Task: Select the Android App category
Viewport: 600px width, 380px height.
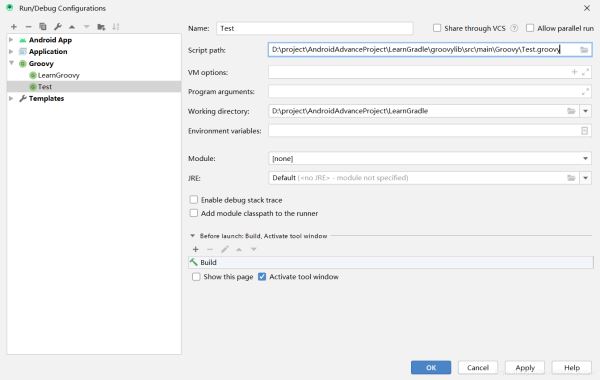Action: (x=50, y=40)
